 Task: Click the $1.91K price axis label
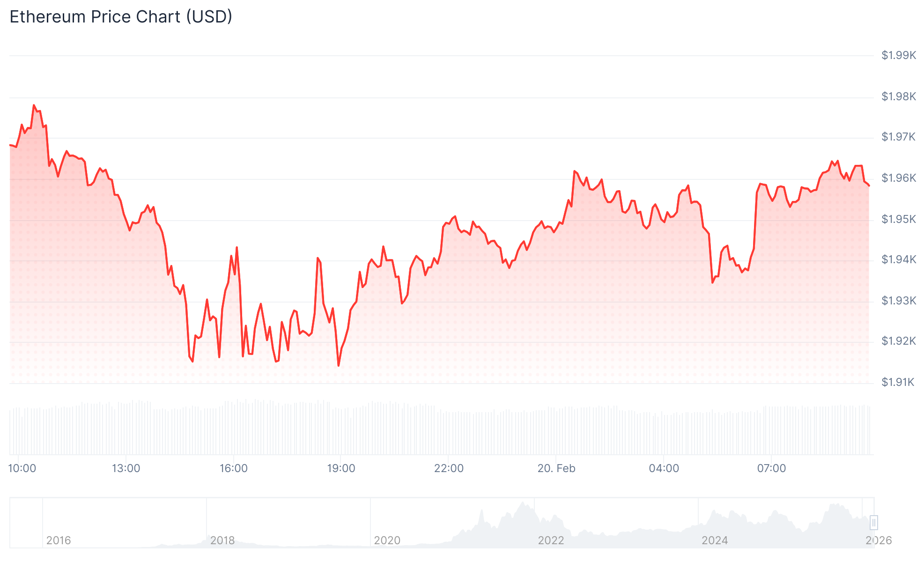pos(898,382)
